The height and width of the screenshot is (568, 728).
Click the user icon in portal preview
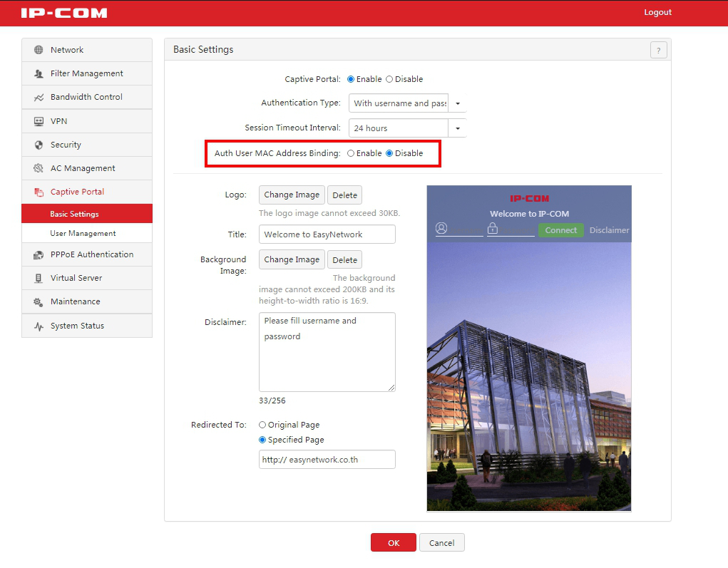pos(441,228)
